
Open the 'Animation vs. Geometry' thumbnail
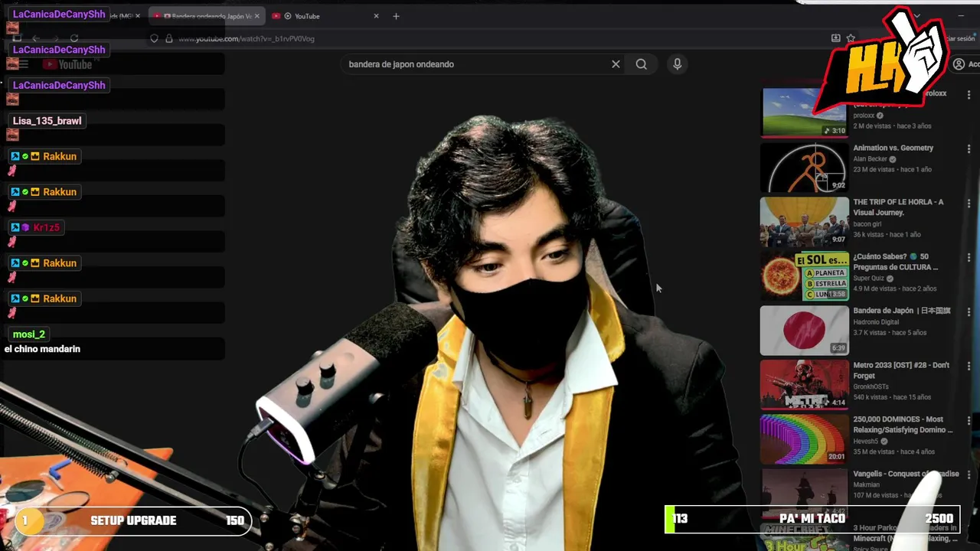[804, 168]
